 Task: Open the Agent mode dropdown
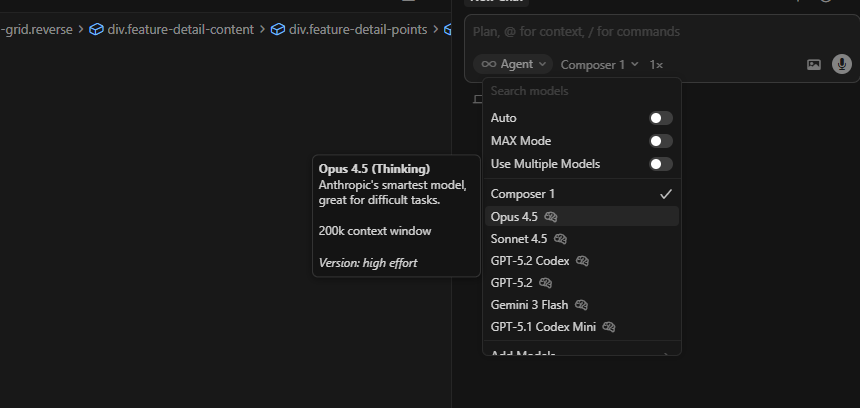[514, 64]
